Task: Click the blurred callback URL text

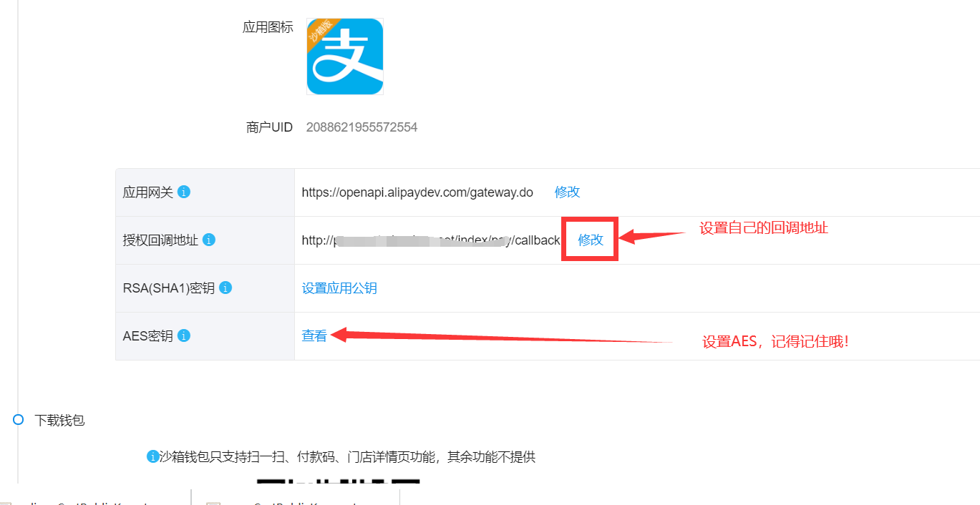Action: [431, 240]
